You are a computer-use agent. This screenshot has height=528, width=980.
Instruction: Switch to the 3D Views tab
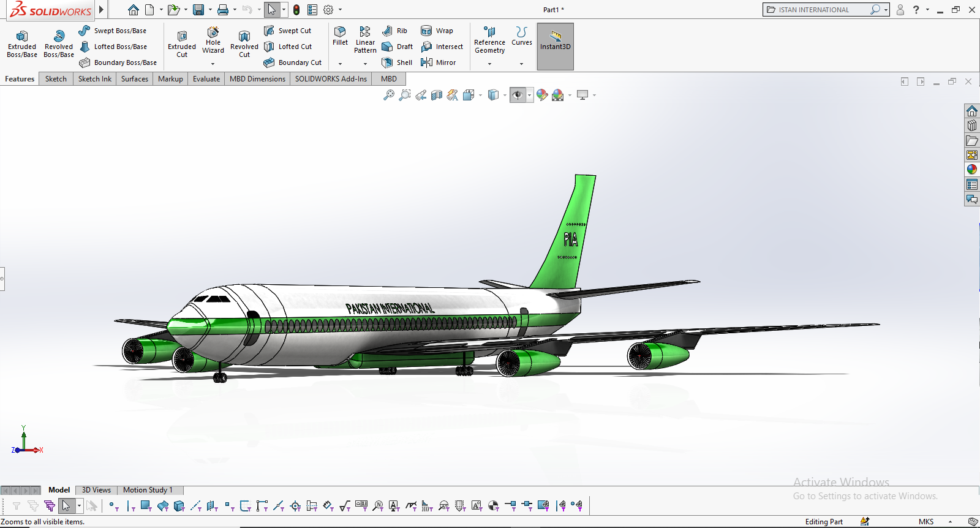[96, 490]
